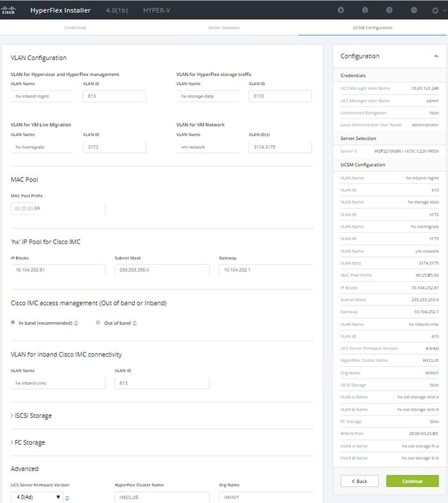
Task: Click the Server Selection heading in the Configuration panel
Action: (358, 138)
